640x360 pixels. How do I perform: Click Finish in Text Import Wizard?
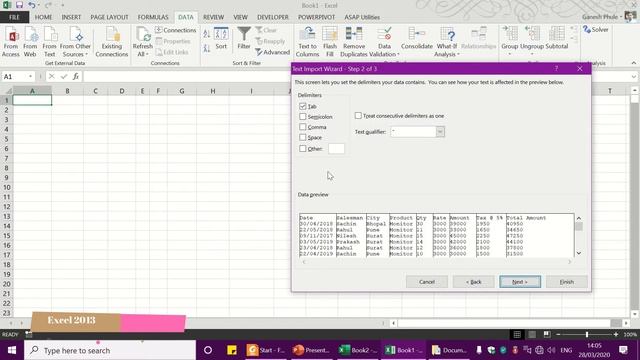567,282
